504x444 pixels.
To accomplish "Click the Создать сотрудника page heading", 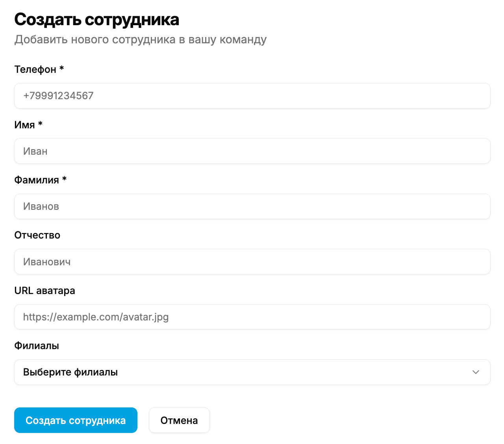I will click(x=96, y=19).
